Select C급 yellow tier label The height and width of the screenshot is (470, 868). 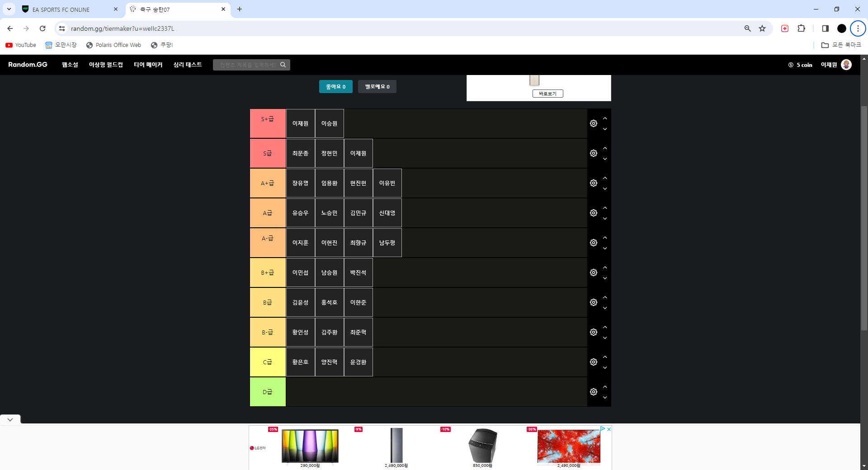(x=268, y=362)
